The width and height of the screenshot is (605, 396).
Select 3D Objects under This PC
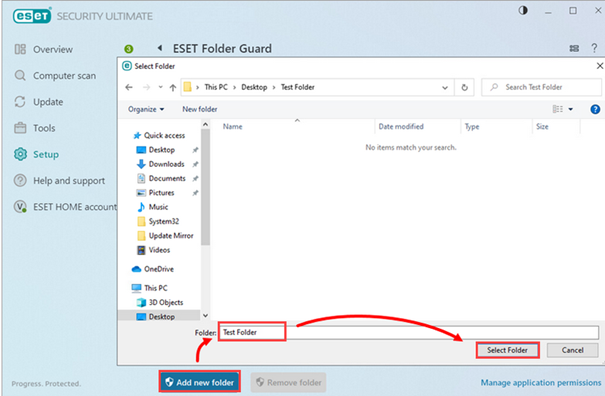point(166,302)
